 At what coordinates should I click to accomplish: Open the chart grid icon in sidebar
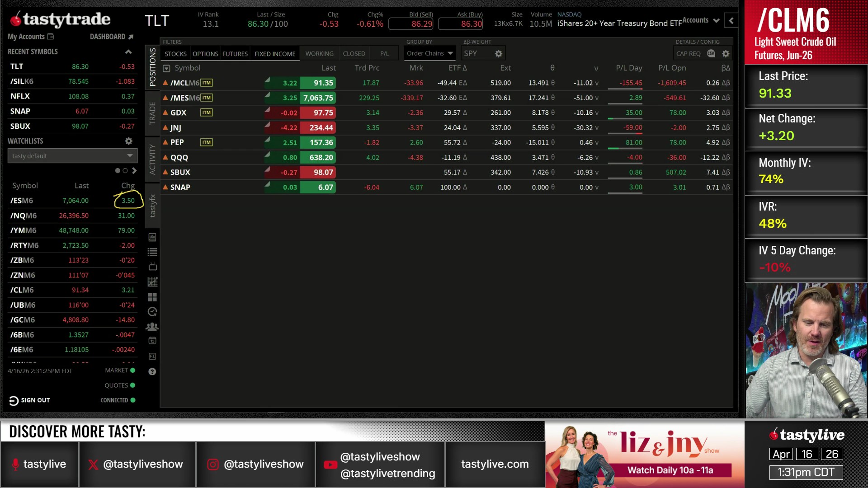click(x=152, y=282)
